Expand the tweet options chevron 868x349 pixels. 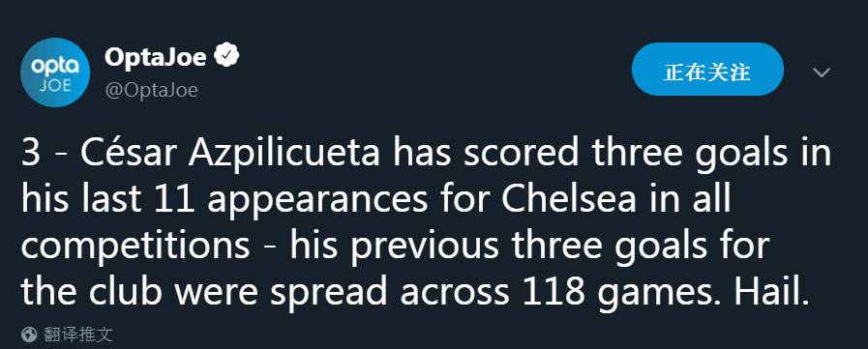(x=822, y=72)
